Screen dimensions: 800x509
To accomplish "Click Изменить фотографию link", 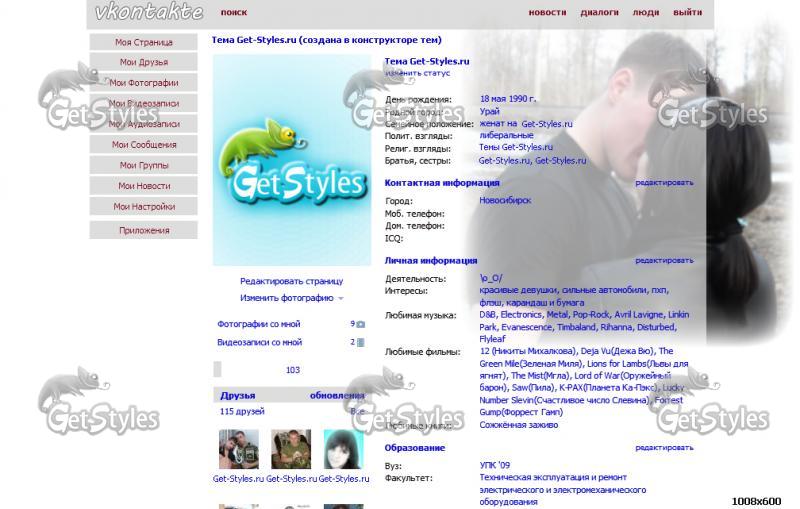I will coord(286,298).
